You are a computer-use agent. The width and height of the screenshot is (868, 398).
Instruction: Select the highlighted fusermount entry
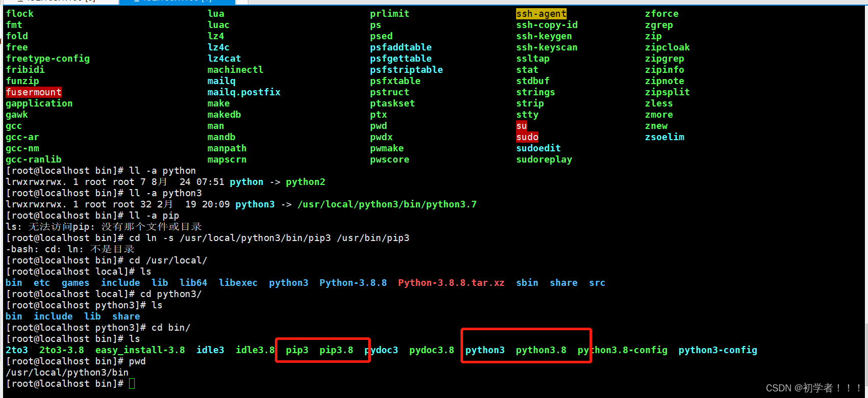pyautogui.click(x=34, y=92)
